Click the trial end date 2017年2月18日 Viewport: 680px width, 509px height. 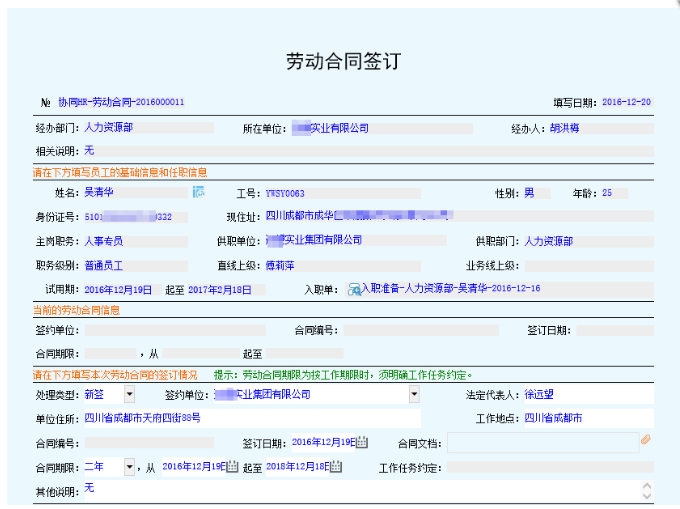220,290
